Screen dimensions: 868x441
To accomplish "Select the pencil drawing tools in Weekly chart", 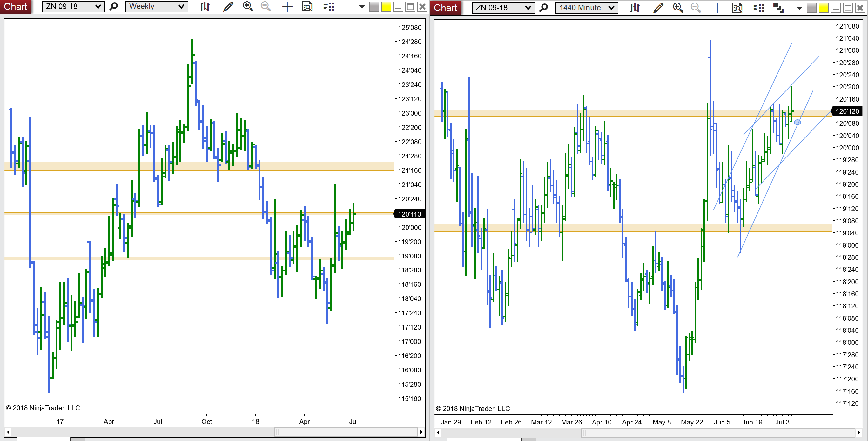I will click(228, 6).
